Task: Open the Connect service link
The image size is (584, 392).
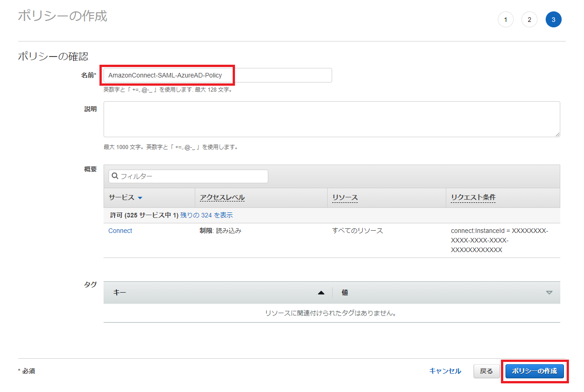Action: [x=120, y=231]
